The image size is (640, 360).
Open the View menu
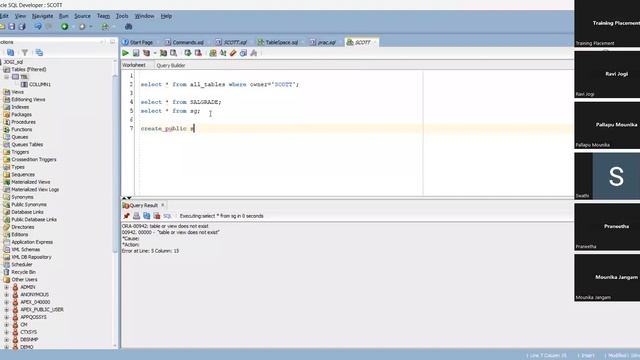pos(20,16)
